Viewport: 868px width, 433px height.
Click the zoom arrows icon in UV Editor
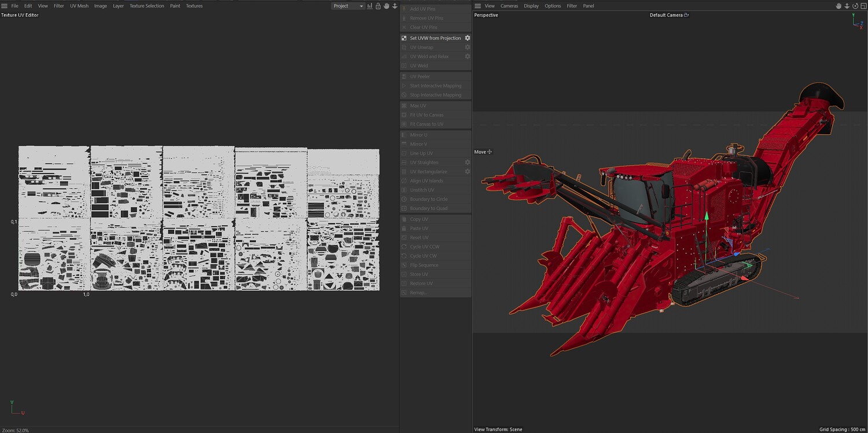tap(395, 6)
